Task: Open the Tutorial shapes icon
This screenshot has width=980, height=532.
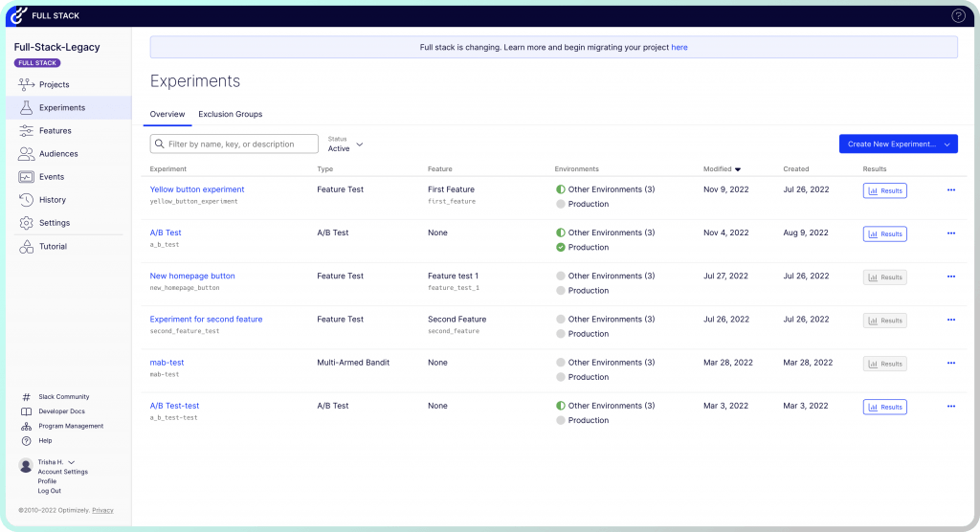Action: [27, 247]
